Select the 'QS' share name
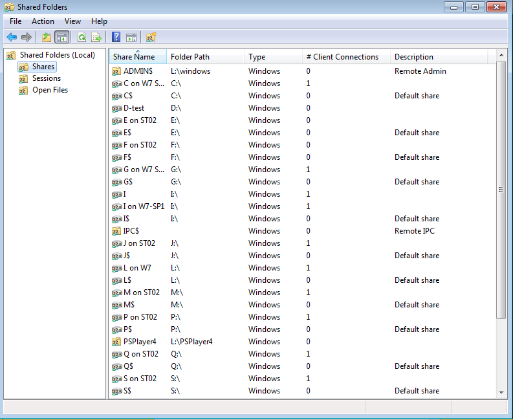 pyautogui.click(x=128, y=367)
